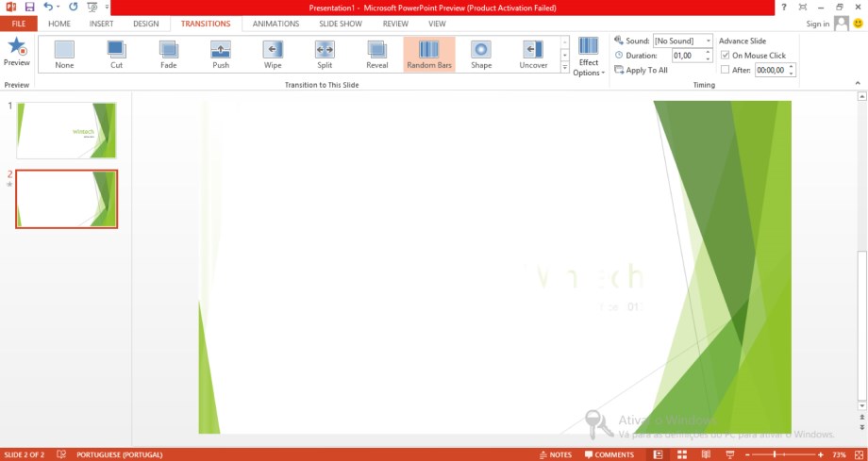Expand the Effect Options menu
The image size is (868, 461).
tap(589, 57)
